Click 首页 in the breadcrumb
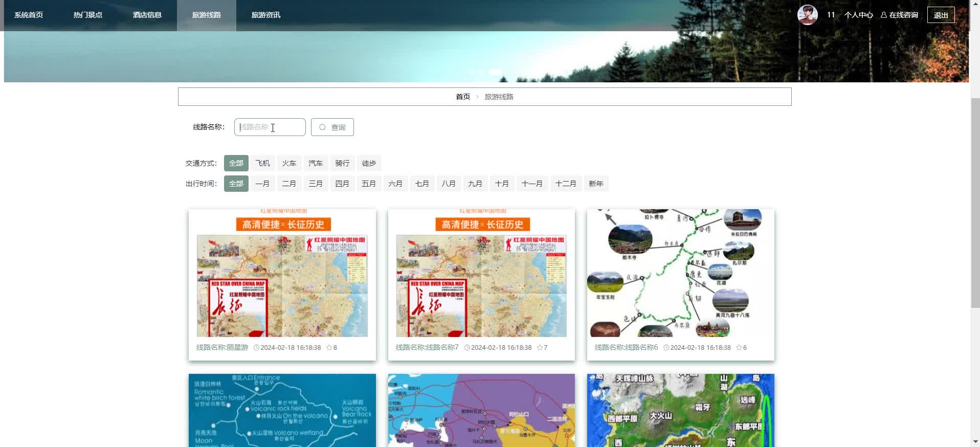The image size is (980, 447). 463,97
